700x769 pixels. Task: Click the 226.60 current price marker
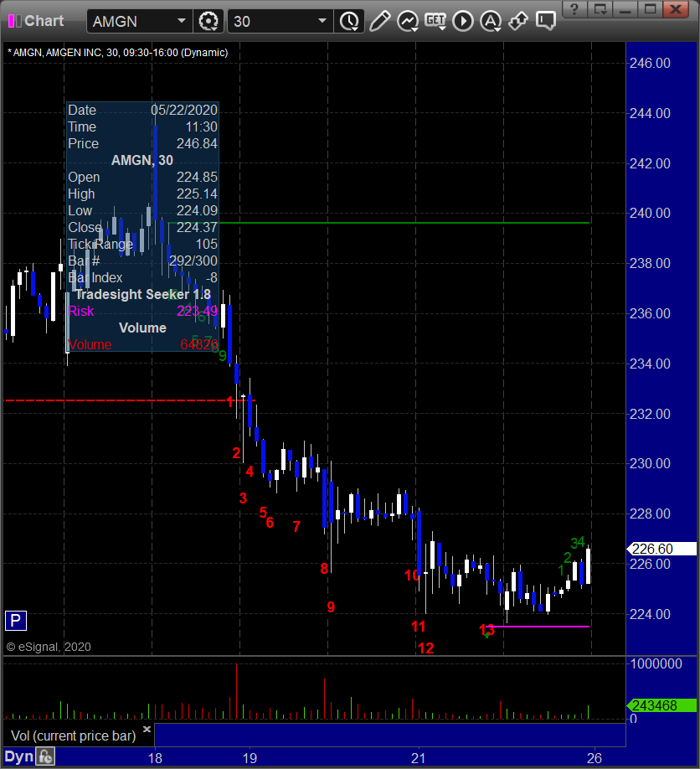pos(662,549)
